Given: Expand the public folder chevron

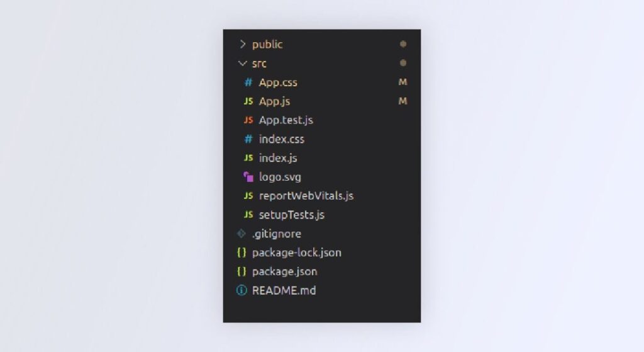Looking at the screenshot, I should click(243, 44).
